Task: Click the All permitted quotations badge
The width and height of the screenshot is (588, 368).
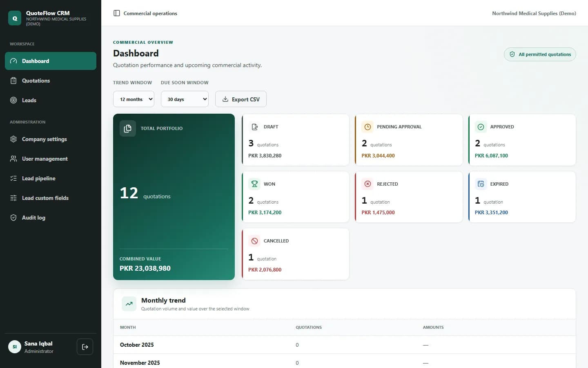Action: pos(540,54)
